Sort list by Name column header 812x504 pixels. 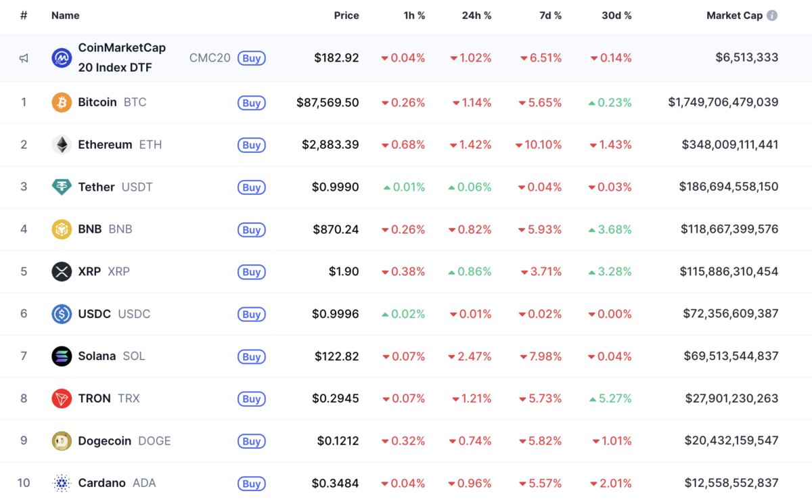65,16
